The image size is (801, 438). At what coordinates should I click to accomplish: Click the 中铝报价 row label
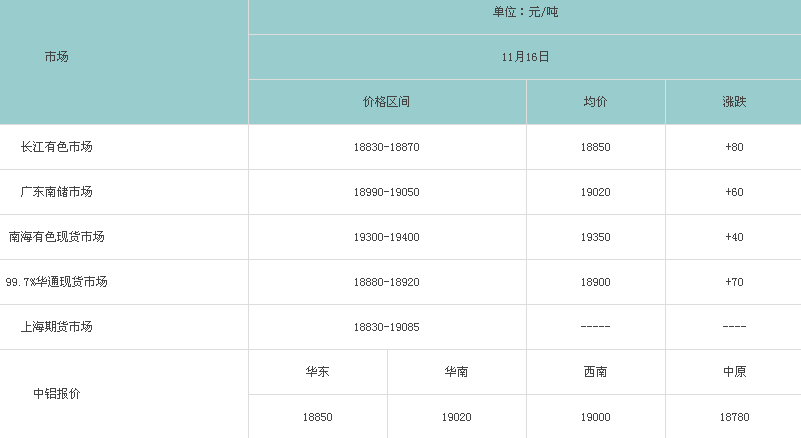click(57, 393)
